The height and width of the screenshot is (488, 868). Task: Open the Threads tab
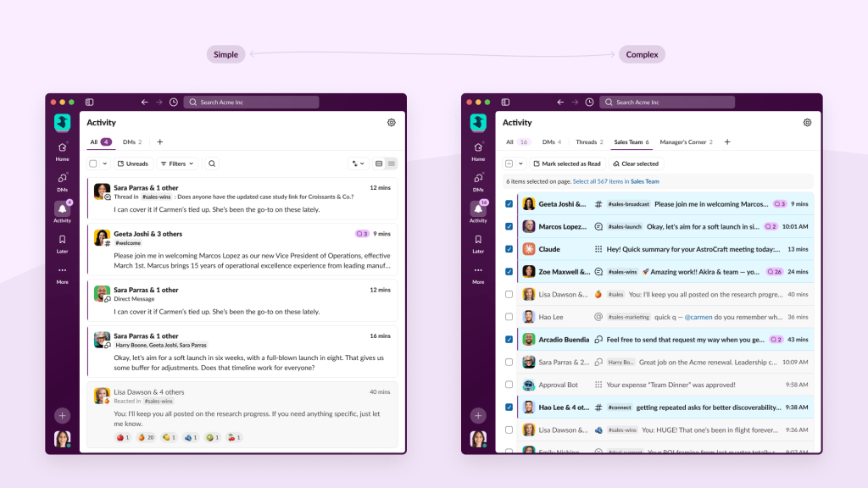click(x=588, y=142)
